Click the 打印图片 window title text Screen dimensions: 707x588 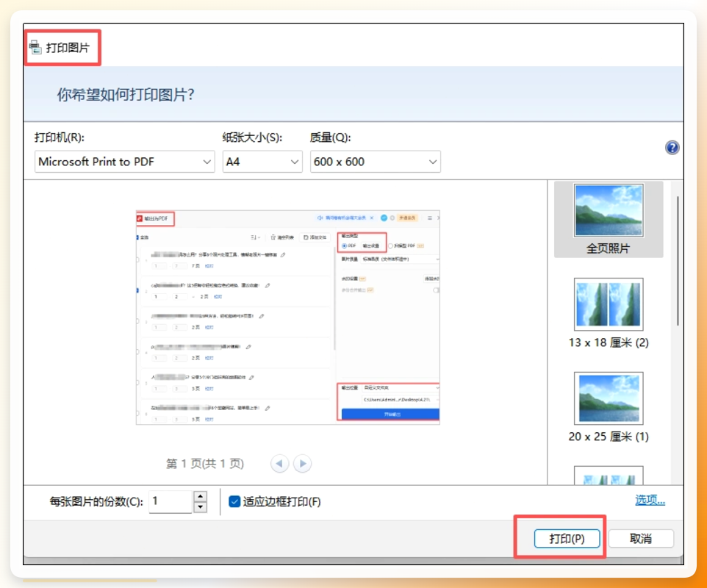(68, 47)
